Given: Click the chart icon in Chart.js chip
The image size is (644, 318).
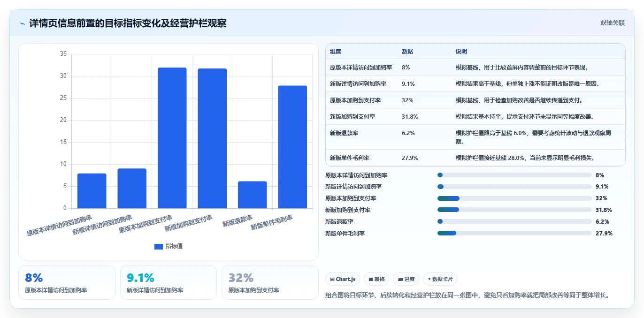Looking at the screenshot, I should (332, 279).
